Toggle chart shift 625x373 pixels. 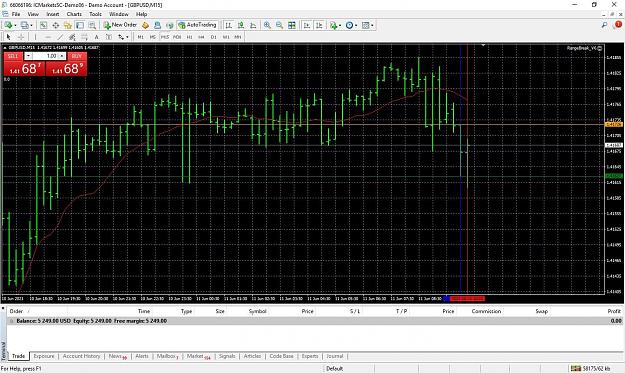tap(319, 25)
